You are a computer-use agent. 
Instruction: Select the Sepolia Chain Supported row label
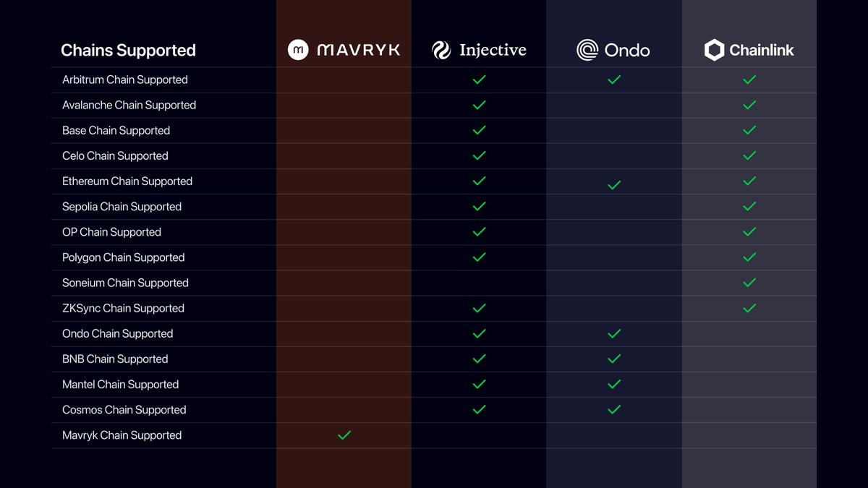pos(122,207)
